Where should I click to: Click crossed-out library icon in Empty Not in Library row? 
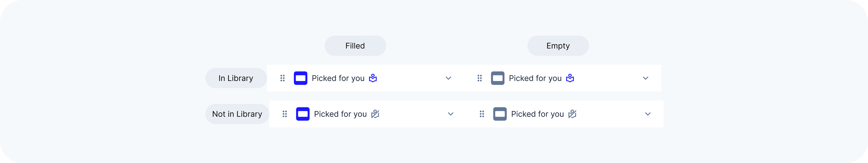[x=572, y=114]
